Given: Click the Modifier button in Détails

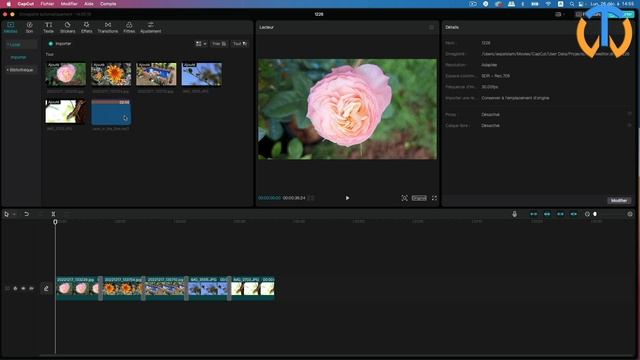Looking at the screenshot, I should point(619,200).
